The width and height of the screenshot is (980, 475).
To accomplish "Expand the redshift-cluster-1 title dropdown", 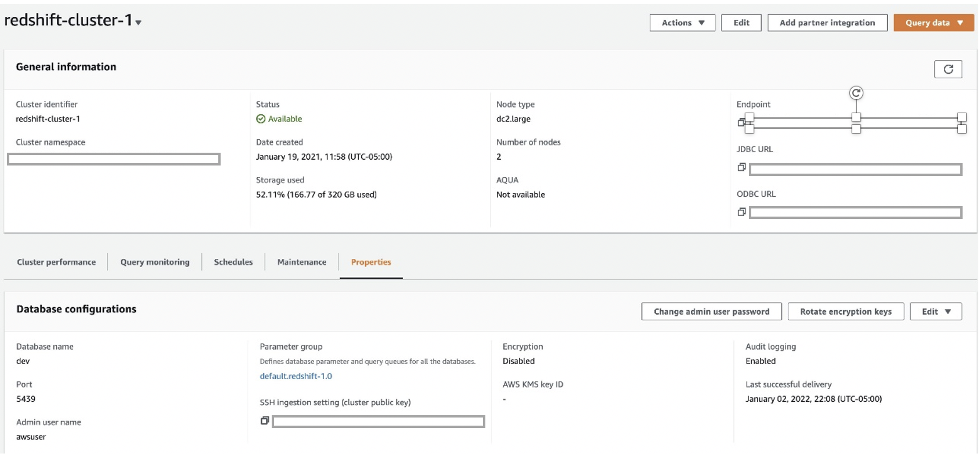I will click(x=138, y=23).
